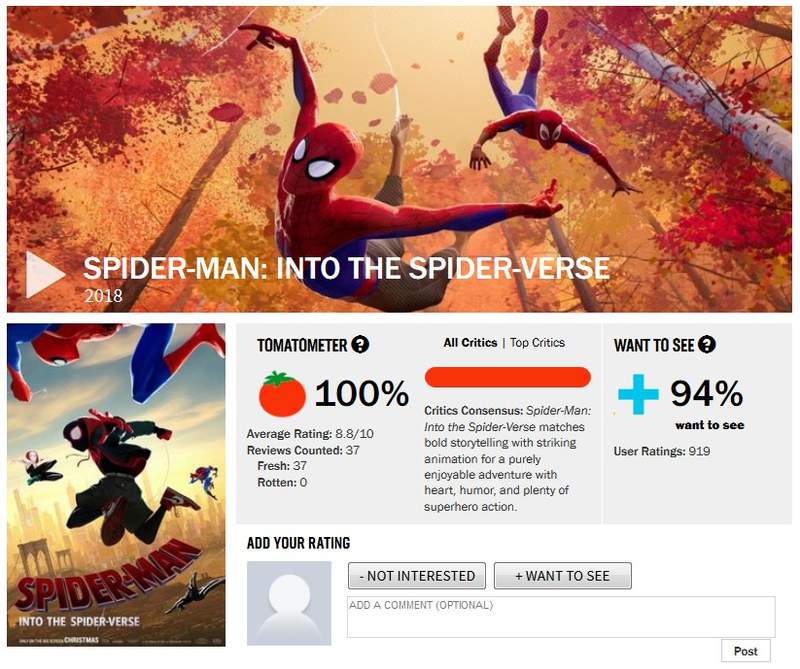Viewport: 800px width, 669px height.
Task: Switch to the Top Critics tab
Action: (x=537, y=343)
